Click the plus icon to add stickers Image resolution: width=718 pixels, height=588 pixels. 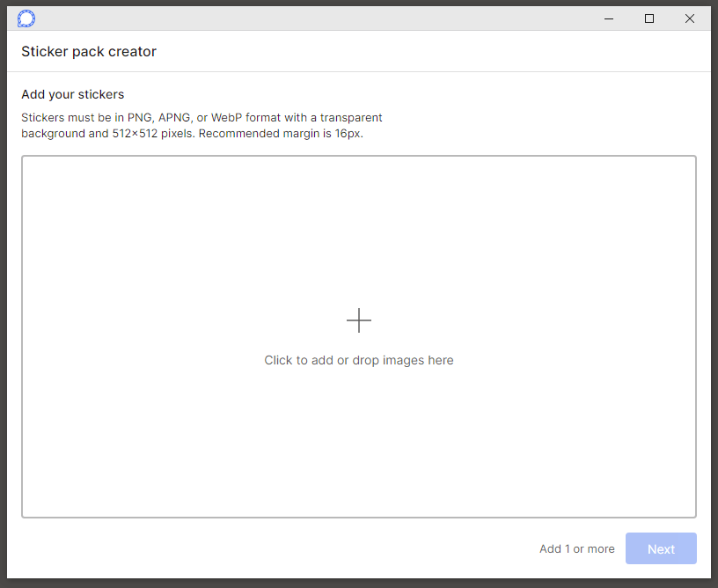coord(359,320)
